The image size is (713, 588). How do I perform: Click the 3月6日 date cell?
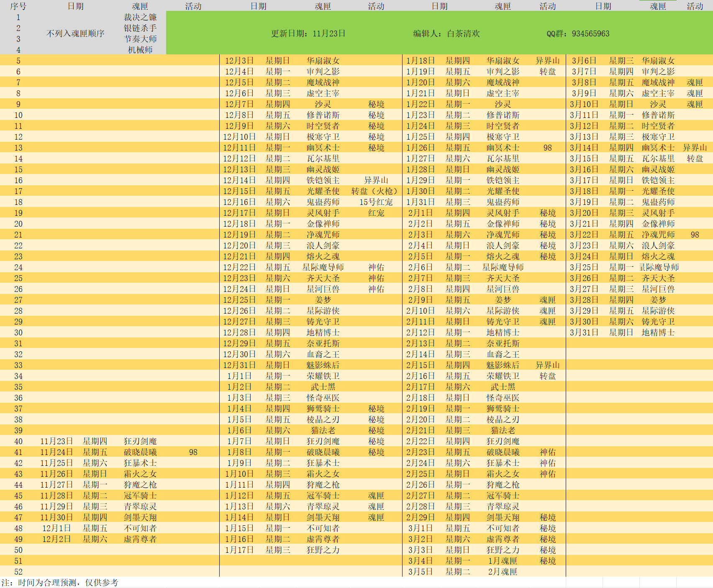(584, 61)
